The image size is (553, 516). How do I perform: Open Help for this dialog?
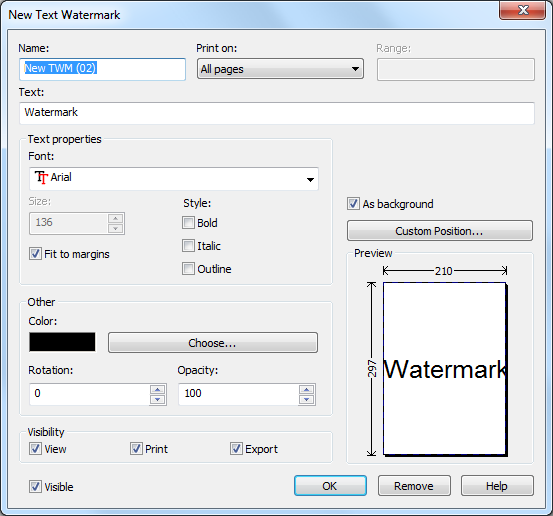(497, 486)
